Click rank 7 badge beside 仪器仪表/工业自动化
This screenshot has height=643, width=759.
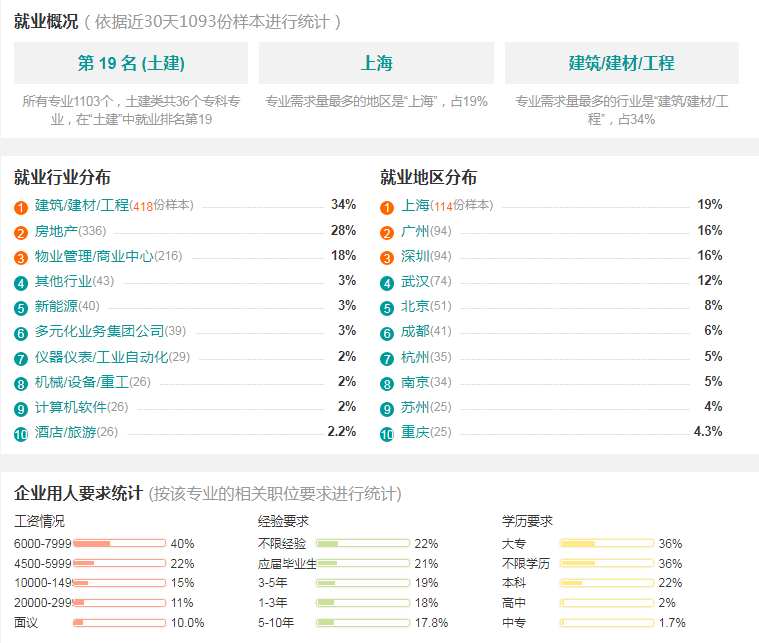pos(21,359)
